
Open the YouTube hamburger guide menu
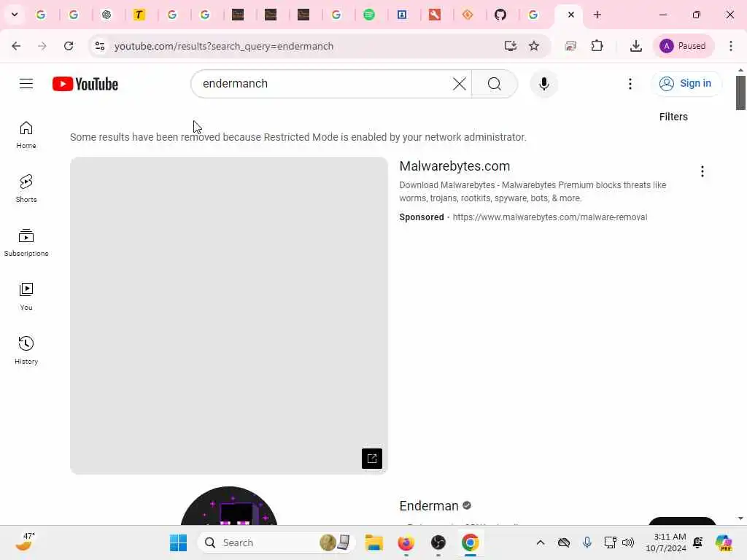26,84
